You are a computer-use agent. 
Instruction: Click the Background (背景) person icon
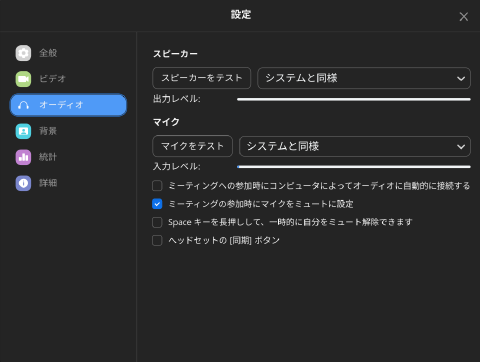(x=23, y=131)
